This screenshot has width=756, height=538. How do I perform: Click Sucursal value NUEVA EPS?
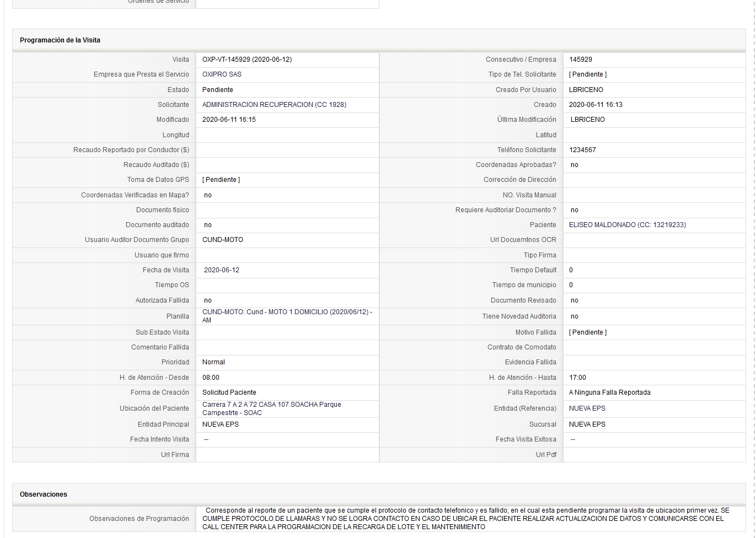[x=587, y=424]
